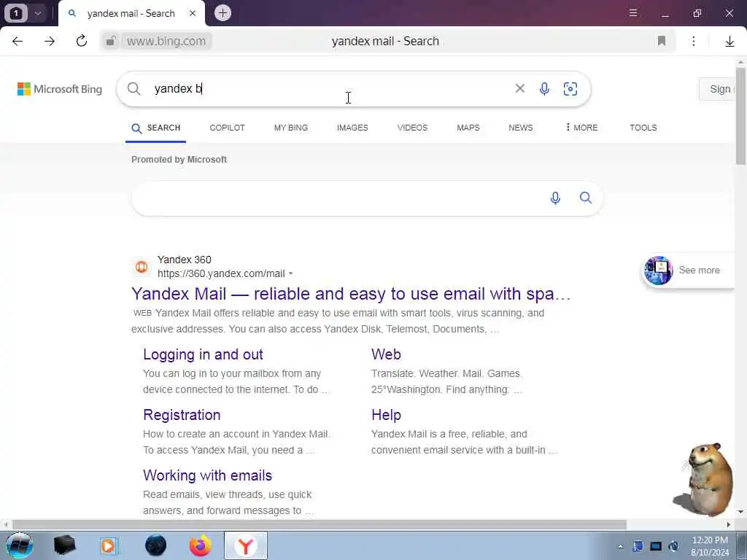Screen dimensions: 747x560
Task: Click magnifier icon in Bing search box
Action: click(x=134, y=88)
